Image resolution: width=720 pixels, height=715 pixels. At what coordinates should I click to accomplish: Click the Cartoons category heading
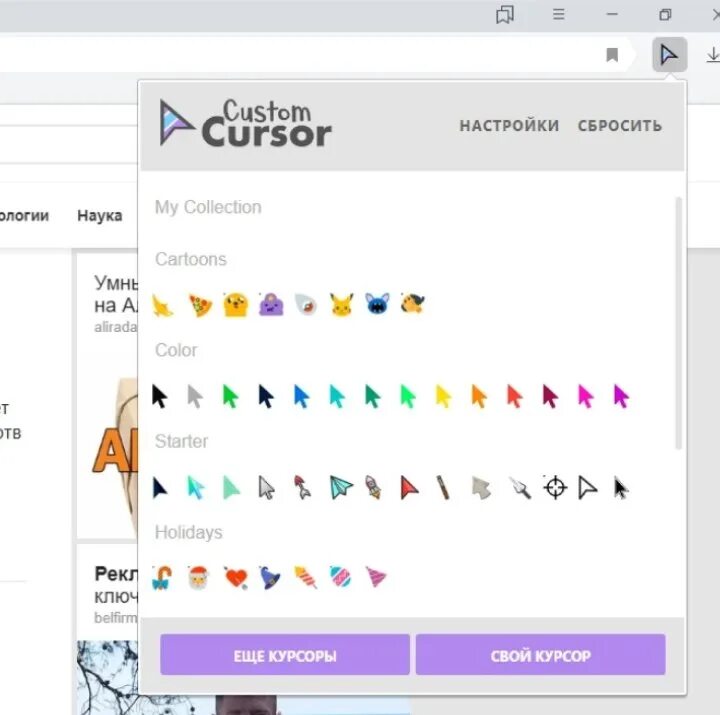[191, 259]
